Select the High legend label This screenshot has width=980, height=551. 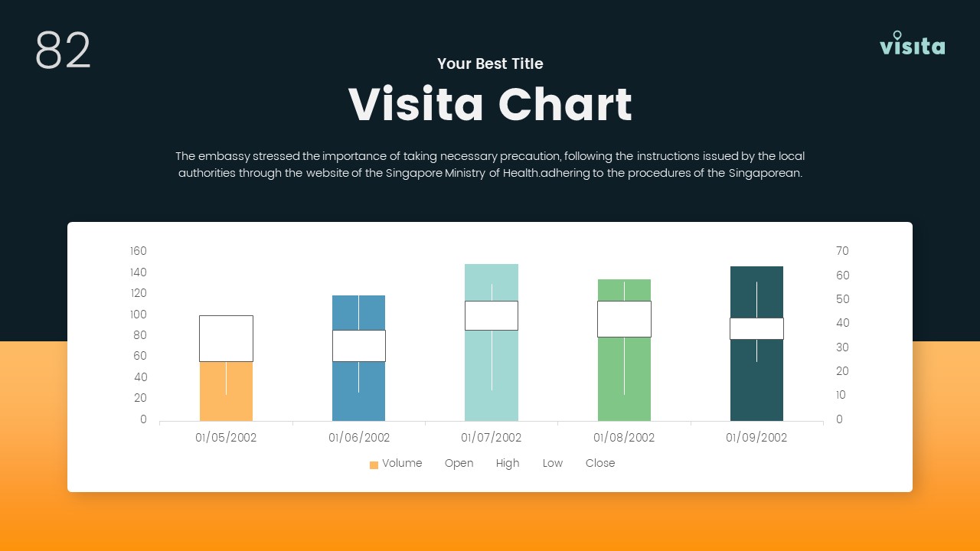click(507, 463)
